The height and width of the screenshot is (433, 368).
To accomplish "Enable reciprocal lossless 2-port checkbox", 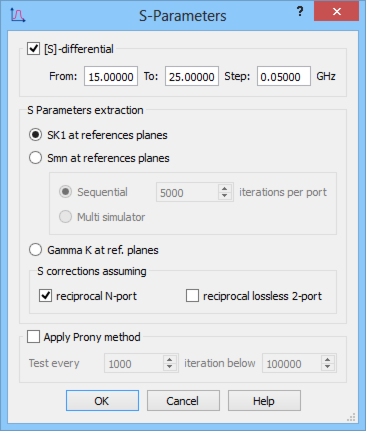I will click(x=192, y=296).
